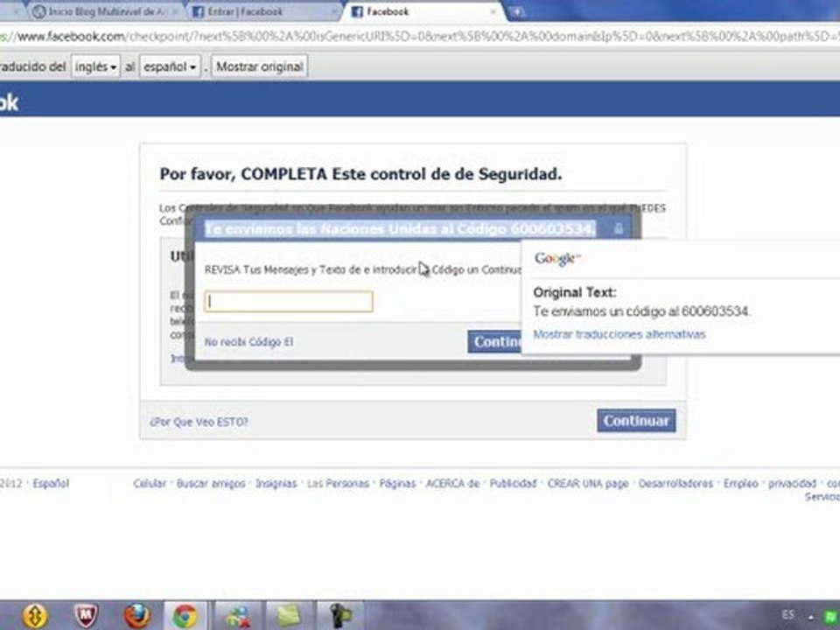This screenshot has height=630, width=840.
Task: Open the Empleo footer link
Action: tap(741, 483)
